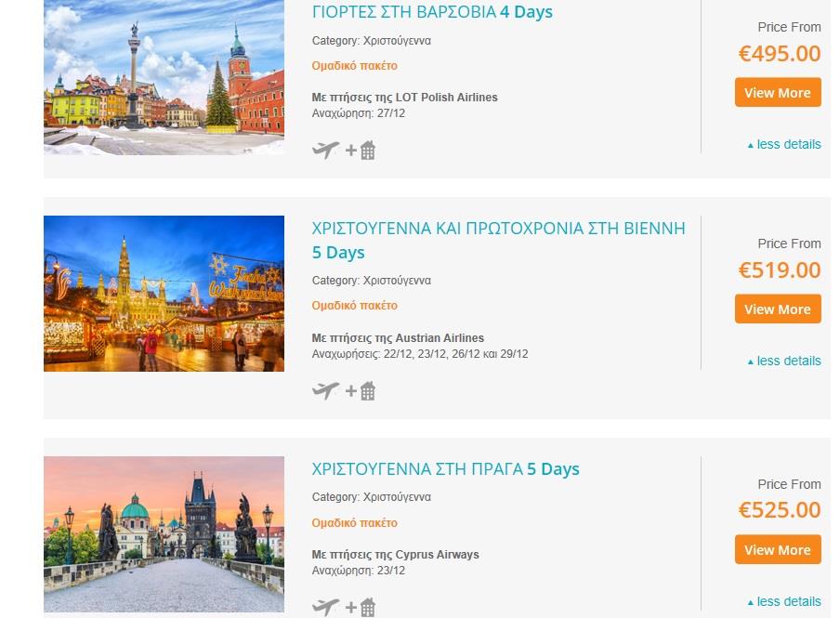Click View More for the Prague trip
This screenshot has height=618, width=840.
[x=778, y=549]
